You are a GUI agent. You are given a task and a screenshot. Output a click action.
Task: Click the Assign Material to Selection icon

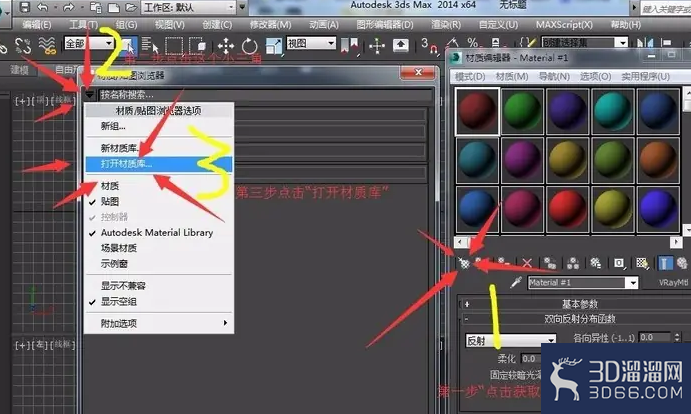tap(504, 263)
